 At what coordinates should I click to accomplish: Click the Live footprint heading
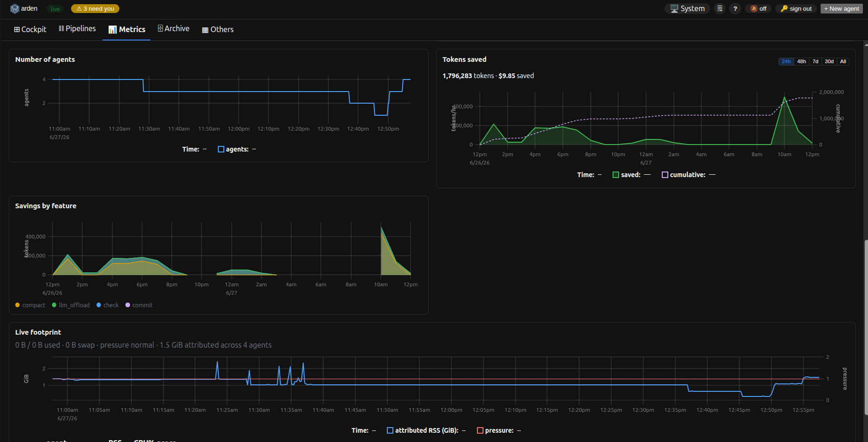coord(38,332)
